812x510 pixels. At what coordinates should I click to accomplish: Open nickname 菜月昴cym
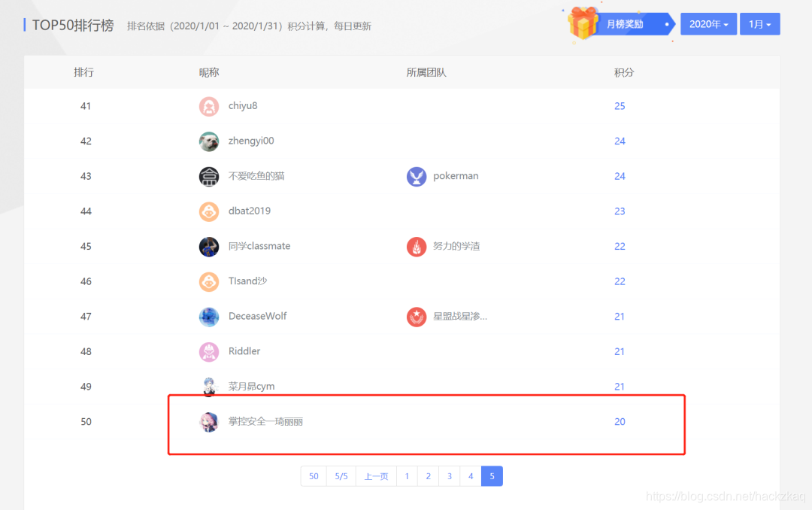(x=252, y=386)
